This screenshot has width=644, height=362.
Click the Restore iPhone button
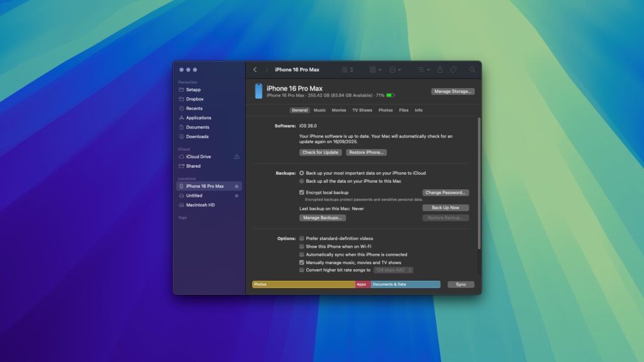coord(367,152)
